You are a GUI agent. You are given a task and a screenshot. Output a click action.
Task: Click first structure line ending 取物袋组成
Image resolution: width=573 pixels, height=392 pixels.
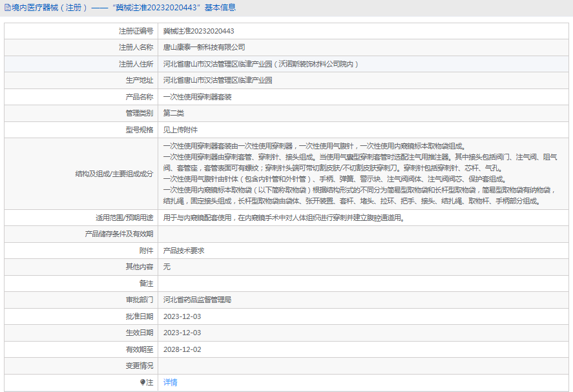(x=315, y=146)
